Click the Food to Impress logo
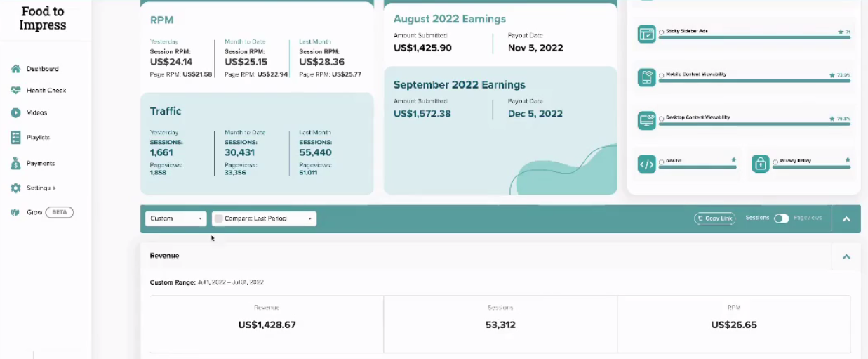This screenshot has height=359, width=868. pyautogui.click(x=43, y=18)
